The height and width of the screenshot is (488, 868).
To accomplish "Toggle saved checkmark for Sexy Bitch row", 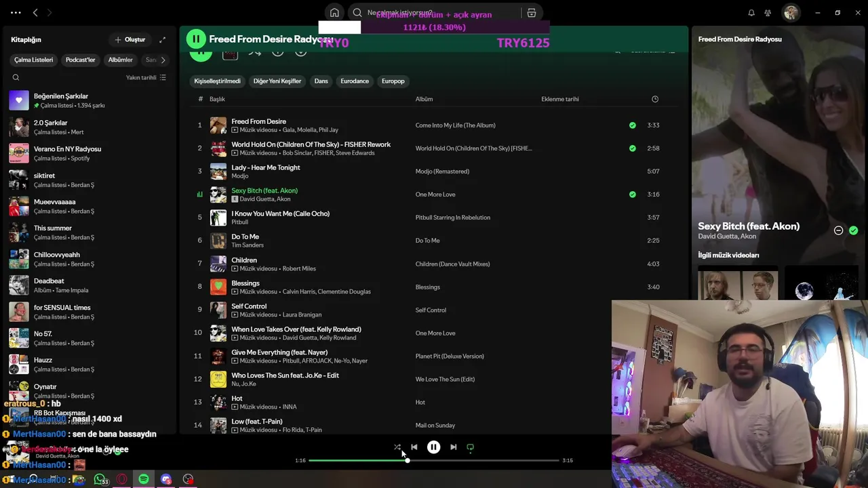I will pyautogui.click(x=632, y=195).
